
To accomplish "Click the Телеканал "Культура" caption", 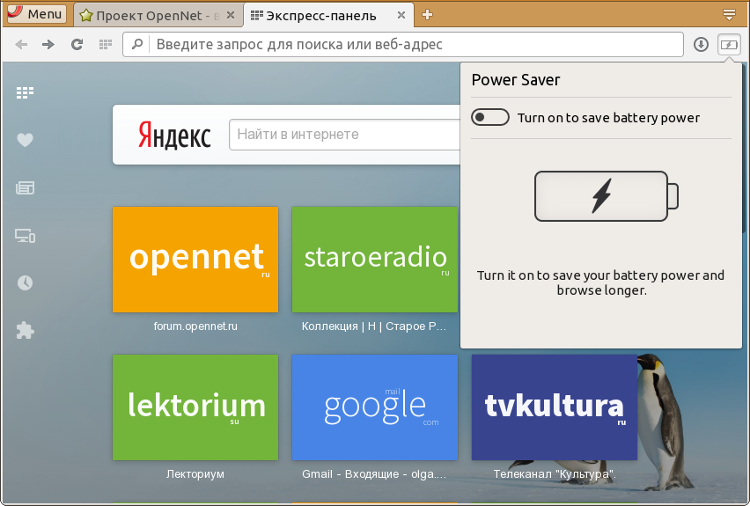I will click(554, 474).
